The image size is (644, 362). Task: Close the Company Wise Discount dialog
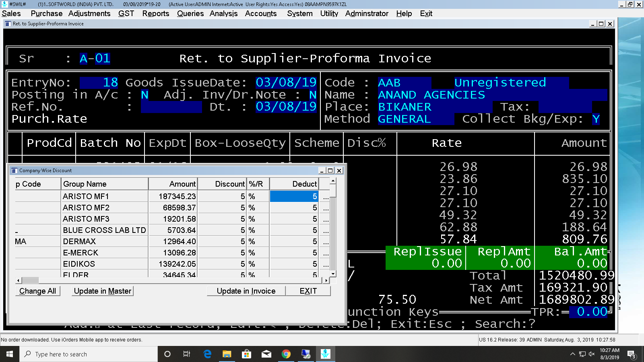click(339, 171)
